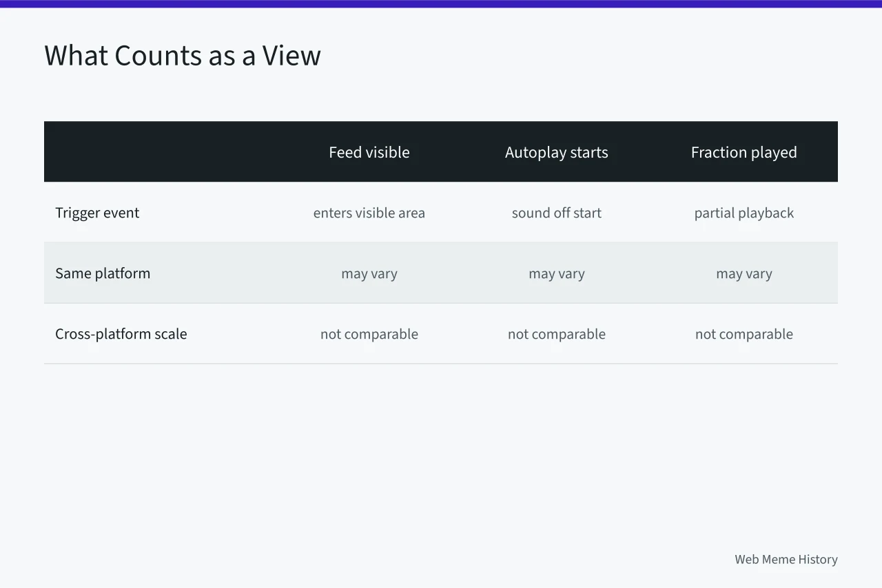Click "not comparable" under Feed visible
The height and width of the screenshot is (588, 882).
point(369,334)
